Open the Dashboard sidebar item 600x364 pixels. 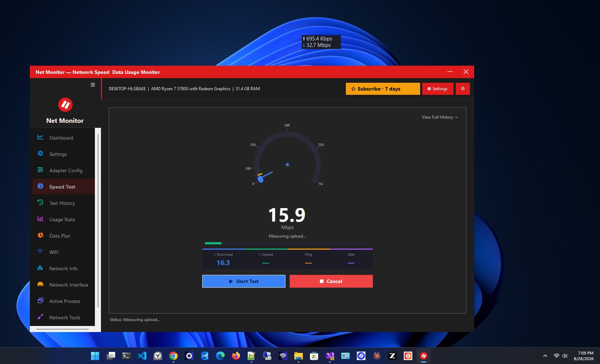(63, 138)
